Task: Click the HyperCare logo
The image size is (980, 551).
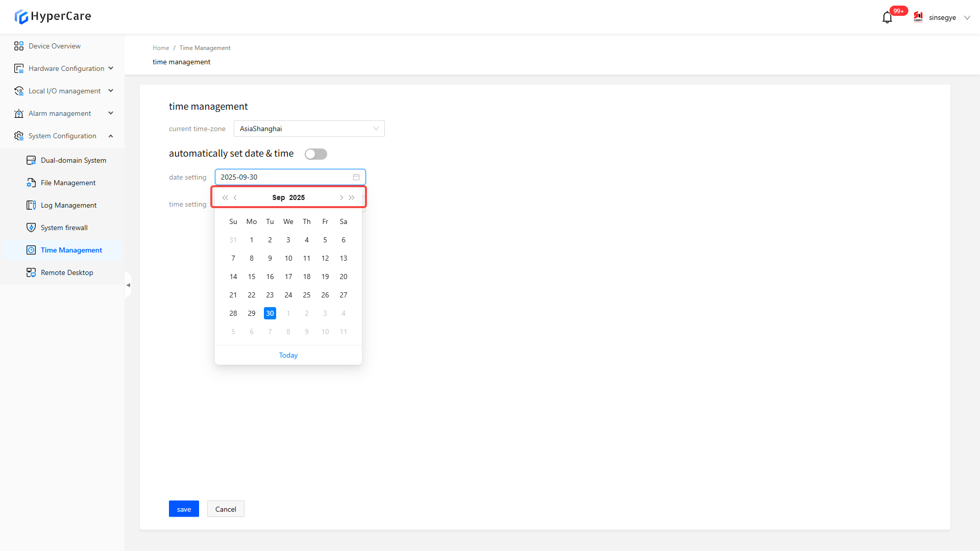Action: point(53,16)
